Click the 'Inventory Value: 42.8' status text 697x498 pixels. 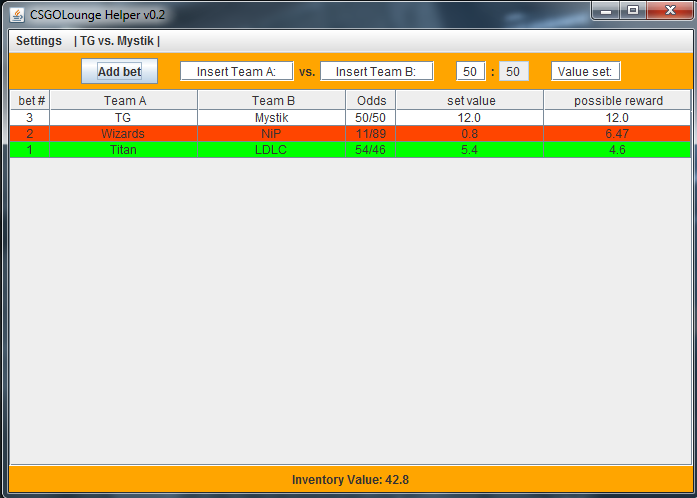350,480
